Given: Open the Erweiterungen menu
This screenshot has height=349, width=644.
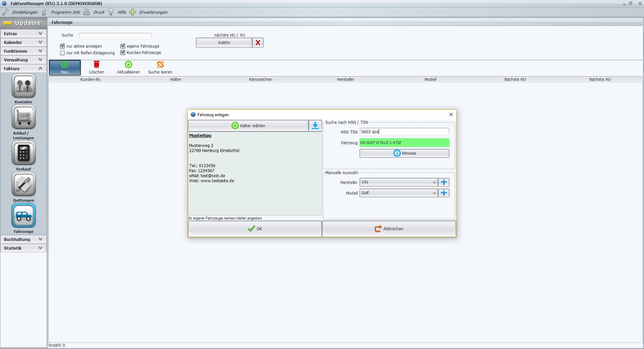Looking at the screenshot, I should [153, 12].
